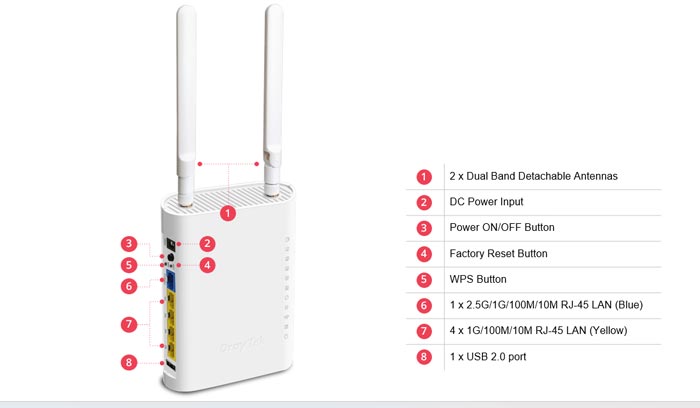Image resolution: width=700 pixels, height=408 pixels.
Task: Click the blue 2.5G LAN port on router
Action: pos(171,280)
